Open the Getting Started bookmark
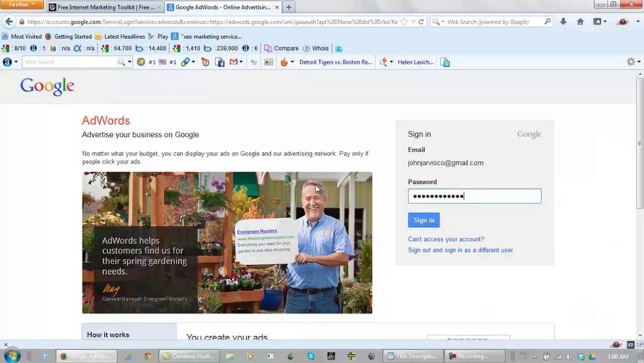 click(68, 36)
